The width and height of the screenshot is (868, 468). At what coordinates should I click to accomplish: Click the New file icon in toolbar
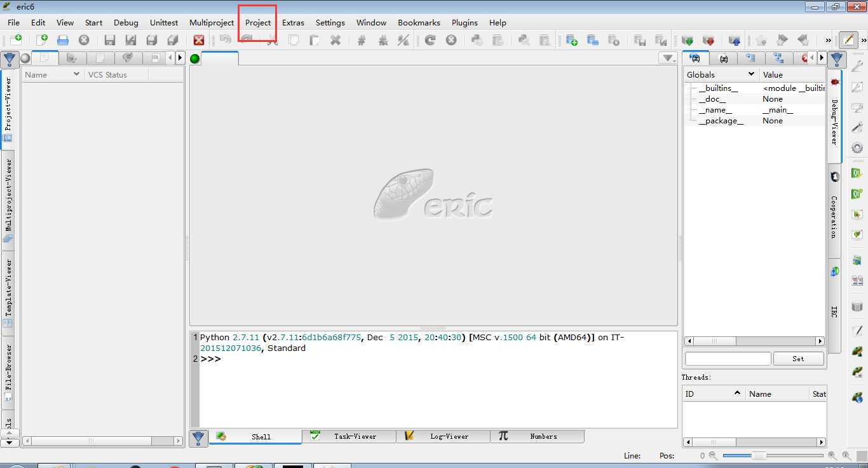[x=15, y=40]
